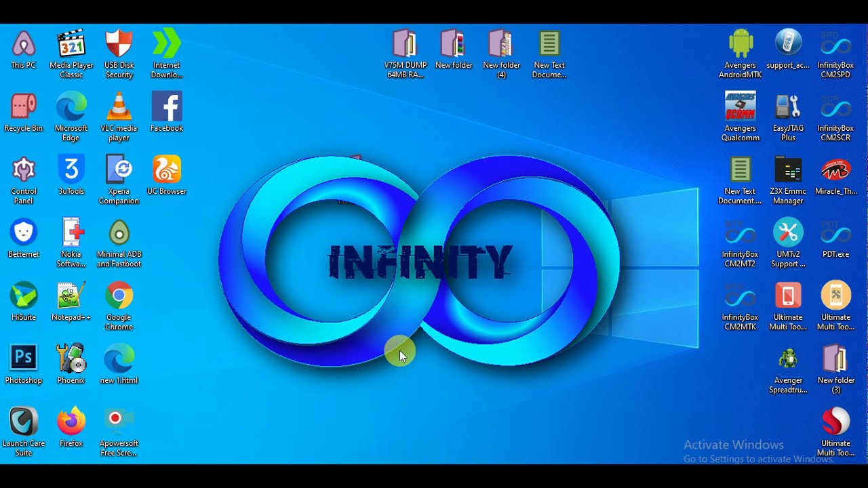
Task: Select New Text Document beside Z3X Emmc Manager
Action: [741, 180]
